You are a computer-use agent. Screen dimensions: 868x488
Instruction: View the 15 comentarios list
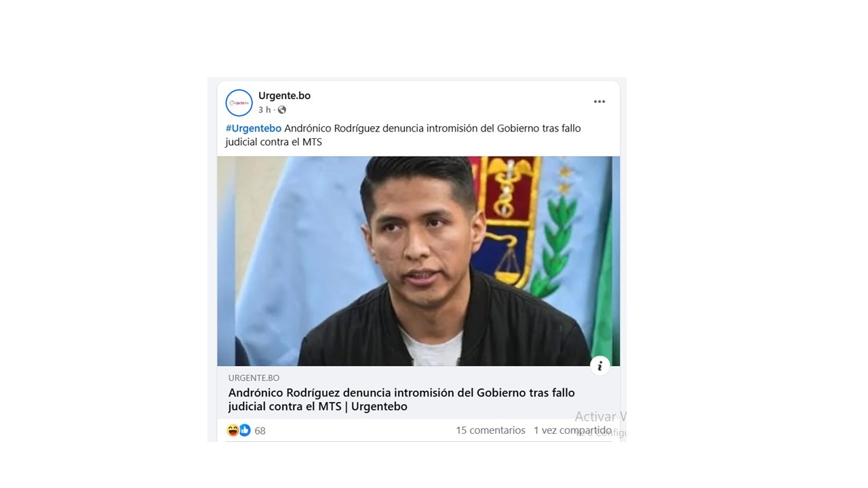[490, 430]
